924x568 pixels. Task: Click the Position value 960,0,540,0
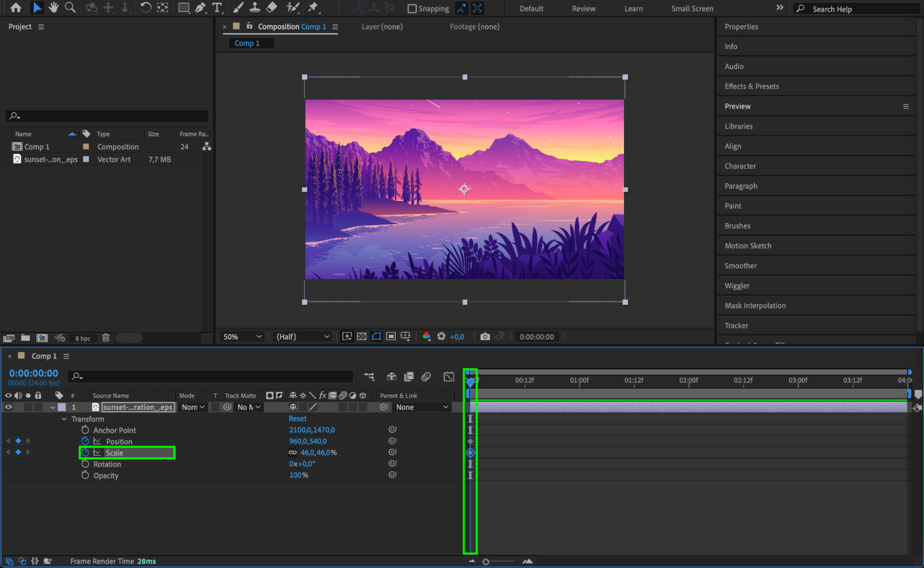tap(308, 441)
